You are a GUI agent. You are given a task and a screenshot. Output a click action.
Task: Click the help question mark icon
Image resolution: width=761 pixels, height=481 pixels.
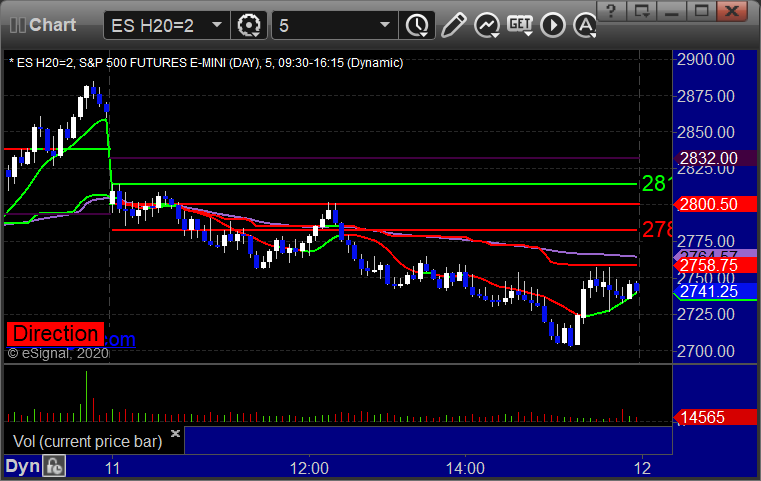click(x=613, y=12)
